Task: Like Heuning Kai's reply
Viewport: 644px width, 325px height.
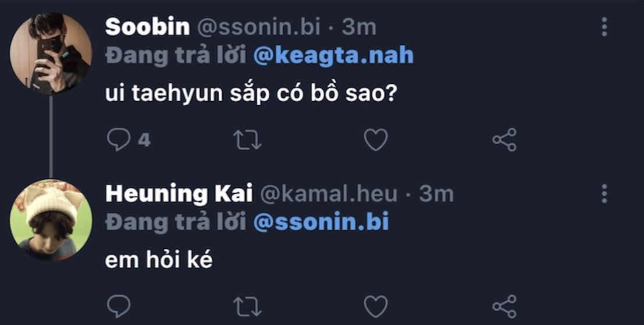Action: coord(375,306)
